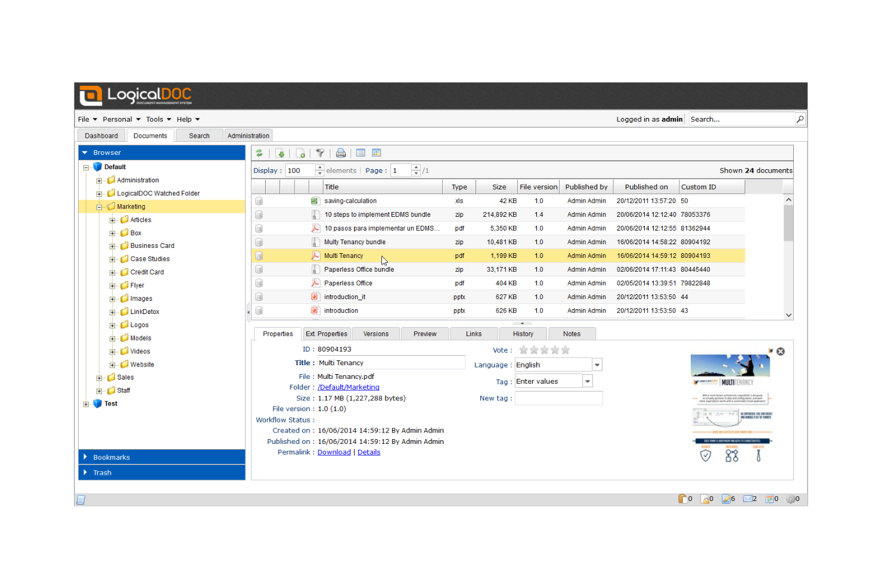
Task: Open the History tab
Action: [x=523, y=334]
